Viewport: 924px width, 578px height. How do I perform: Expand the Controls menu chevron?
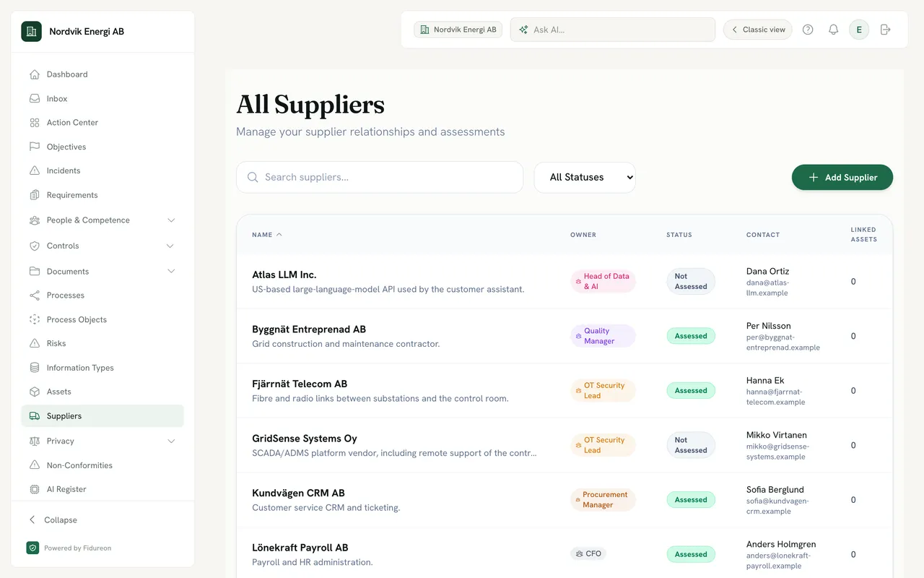pyautogui.click(x=170, y=246)
